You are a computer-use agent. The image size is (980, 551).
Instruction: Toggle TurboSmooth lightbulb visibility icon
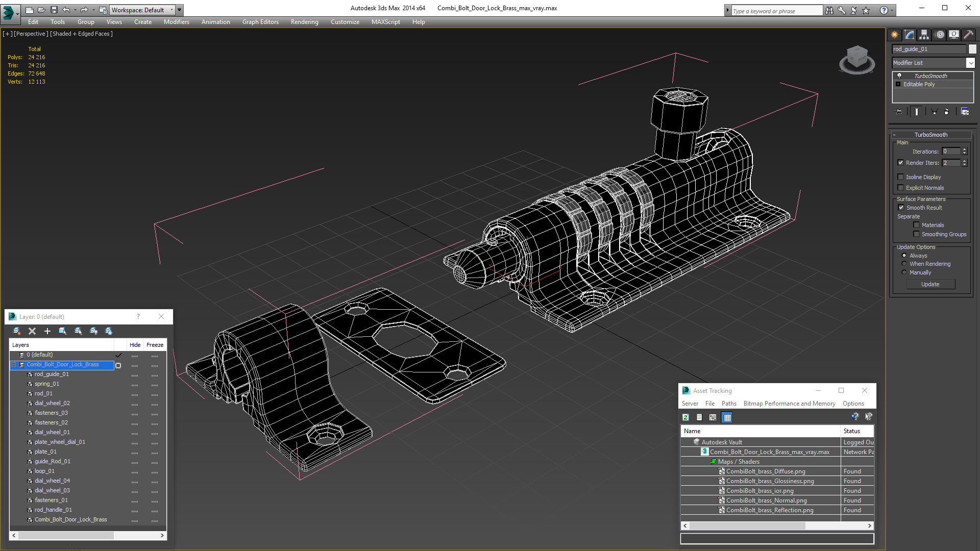point(899,76)
